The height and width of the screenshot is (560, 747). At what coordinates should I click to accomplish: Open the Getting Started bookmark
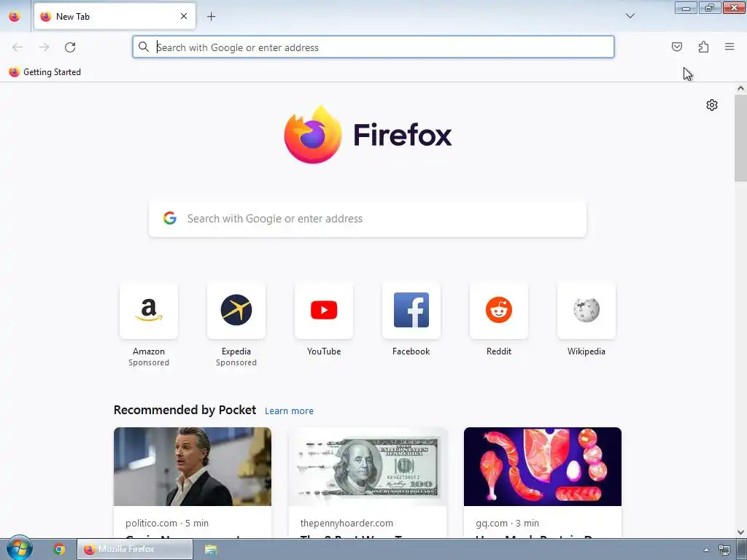[x=45, y=72]
